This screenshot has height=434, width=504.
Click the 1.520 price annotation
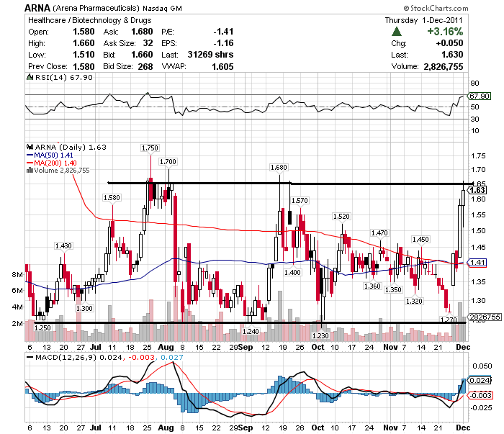click(341, 216)
